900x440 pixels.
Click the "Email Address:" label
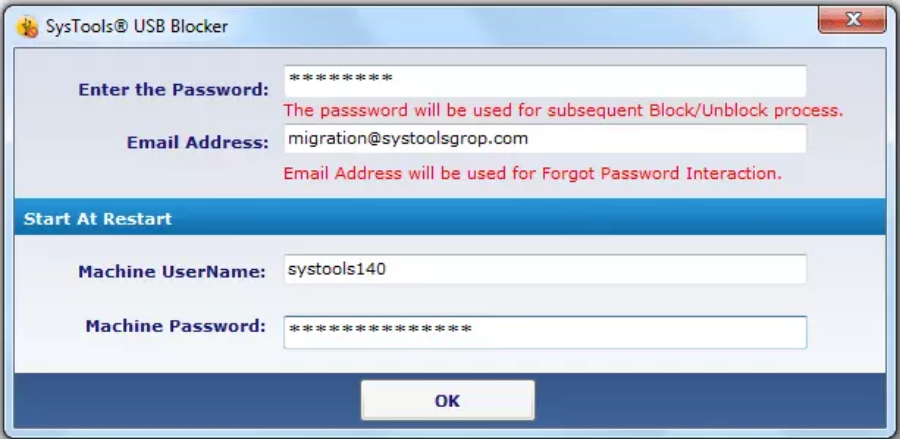tap(197, 142)
